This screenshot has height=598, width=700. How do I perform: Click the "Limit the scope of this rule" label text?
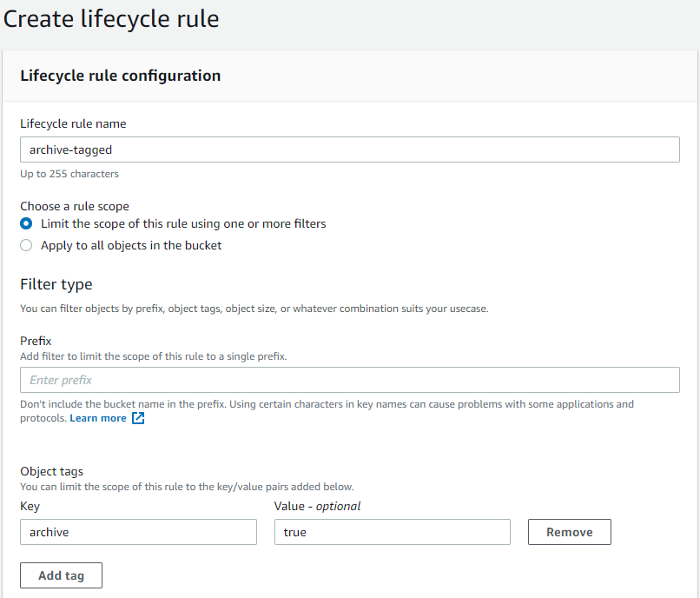point(183,223)
